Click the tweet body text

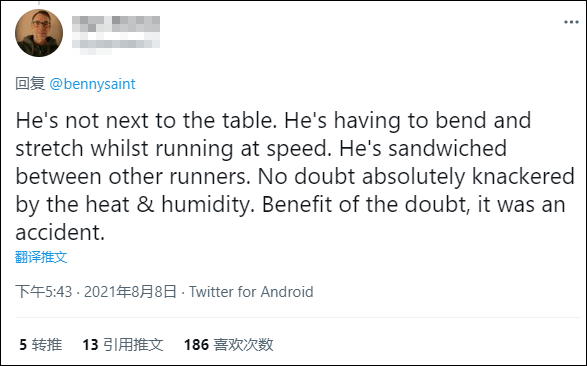click(x=295, y=176)
